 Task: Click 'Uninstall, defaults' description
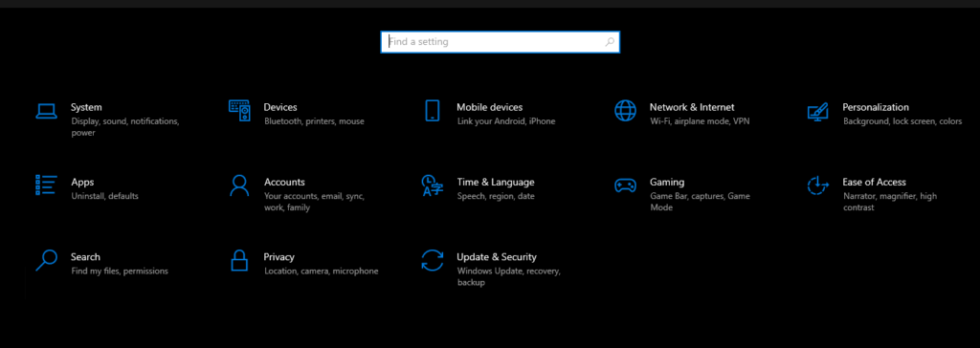pos(105,196)
